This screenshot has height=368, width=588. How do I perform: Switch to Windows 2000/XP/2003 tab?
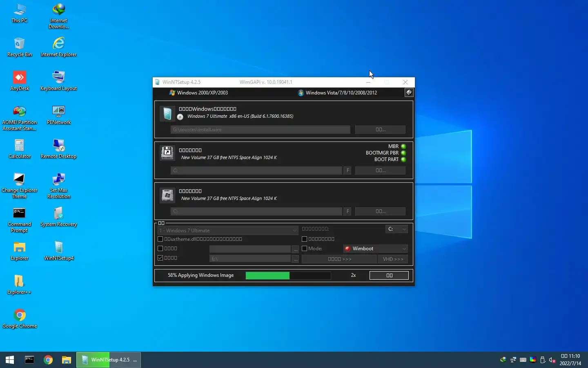coord(198,93)
